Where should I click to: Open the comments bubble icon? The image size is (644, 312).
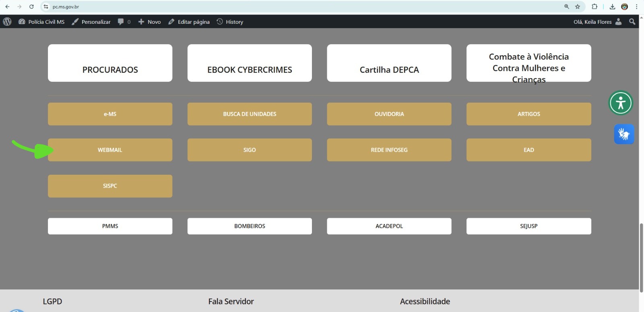point(121,22)
